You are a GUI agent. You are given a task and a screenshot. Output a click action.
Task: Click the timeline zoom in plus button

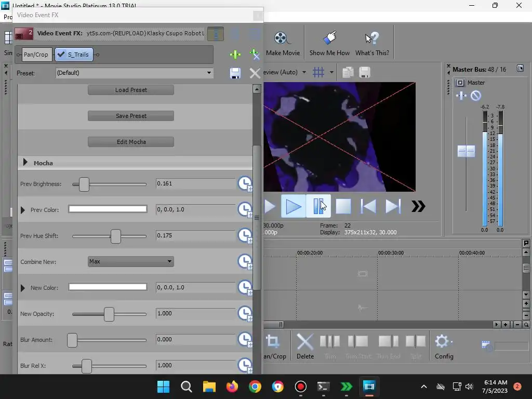tap(506, 325)
